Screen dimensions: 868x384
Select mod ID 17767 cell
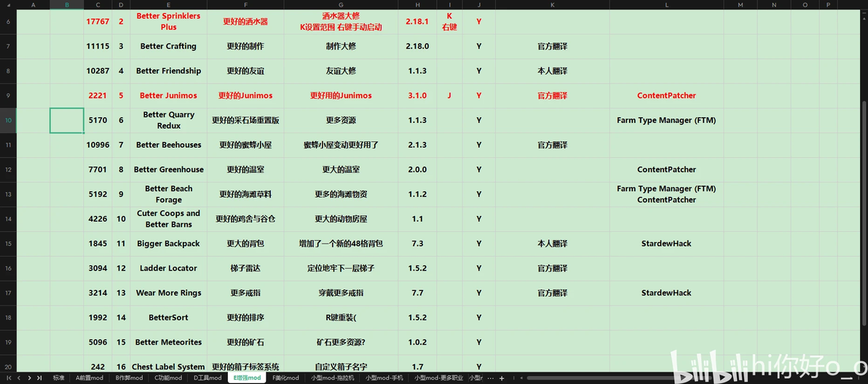tap(98, 22)
